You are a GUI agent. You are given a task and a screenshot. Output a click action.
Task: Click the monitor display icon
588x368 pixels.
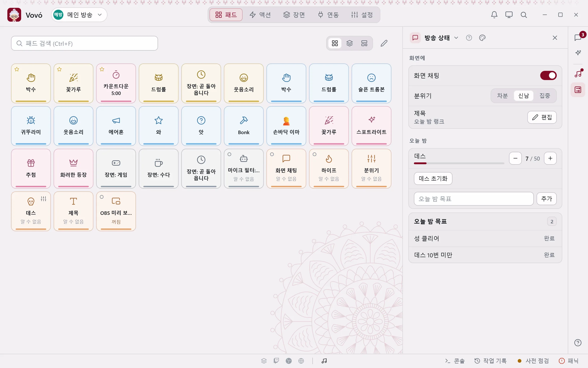(509, 15)
